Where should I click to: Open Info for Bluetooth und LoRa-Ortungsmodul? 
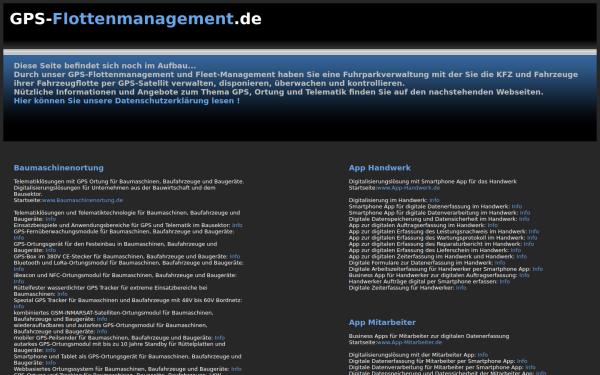[x=19, y=269]
